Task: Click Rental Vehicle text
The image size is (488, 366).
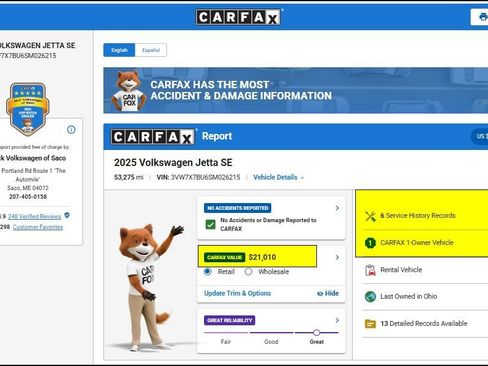Action: (x=401, y=270)
